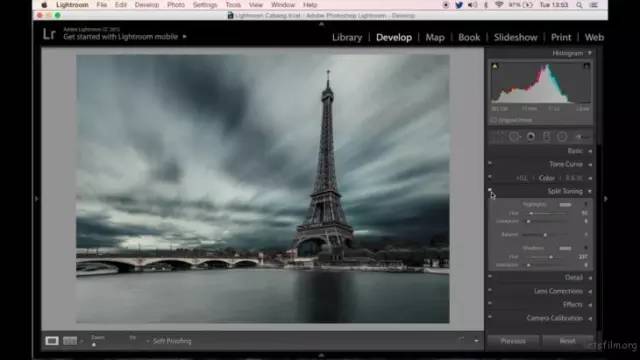Screen dimensions: 640x360
Task: Collapse the Split Toning panel
Action: [590, 191]
